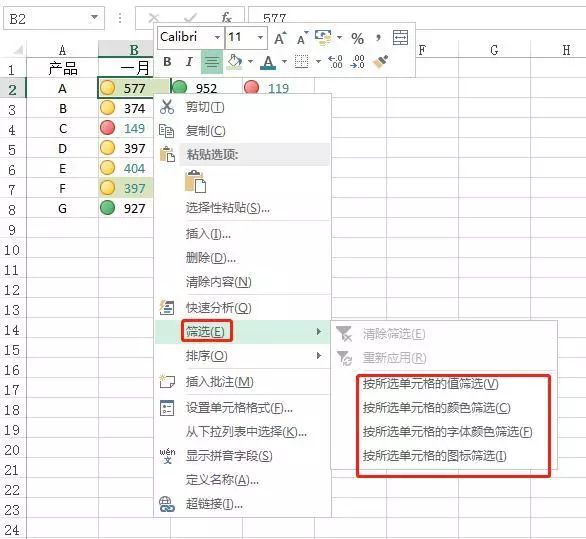Click the merge and center icon
This screenshot has height=539, width=586.
[x=400, y=38]
